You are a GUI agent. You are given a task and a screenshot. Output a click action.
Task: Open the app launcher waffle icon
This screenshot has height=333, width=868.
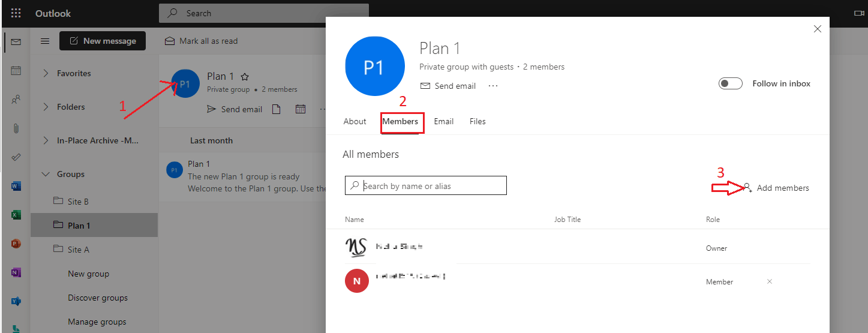(16, 13)
